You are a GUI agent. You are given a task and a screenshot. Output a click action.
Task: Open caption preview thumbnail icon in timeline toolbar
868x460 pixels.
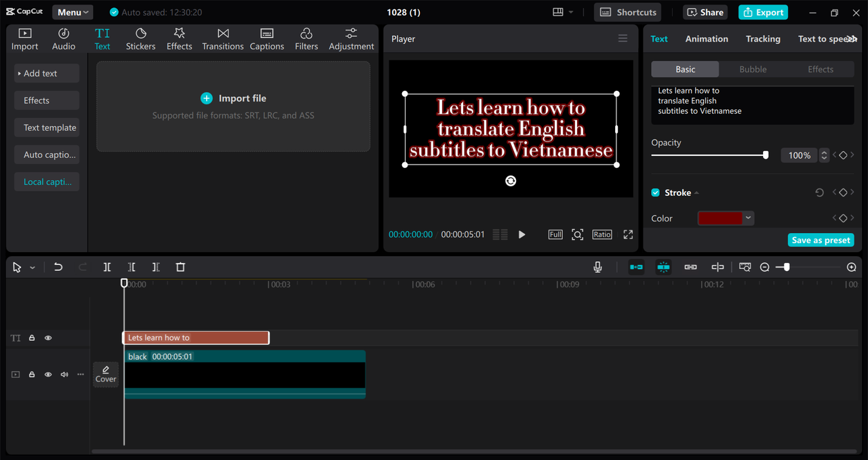(x=745, y=267)
